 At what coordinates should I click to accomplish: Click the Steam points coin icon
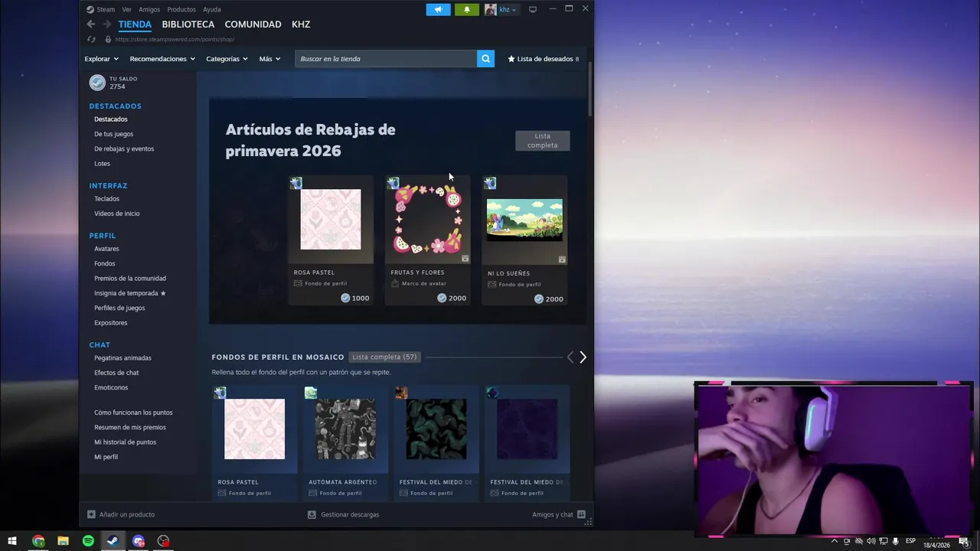(x=97, y=83)
